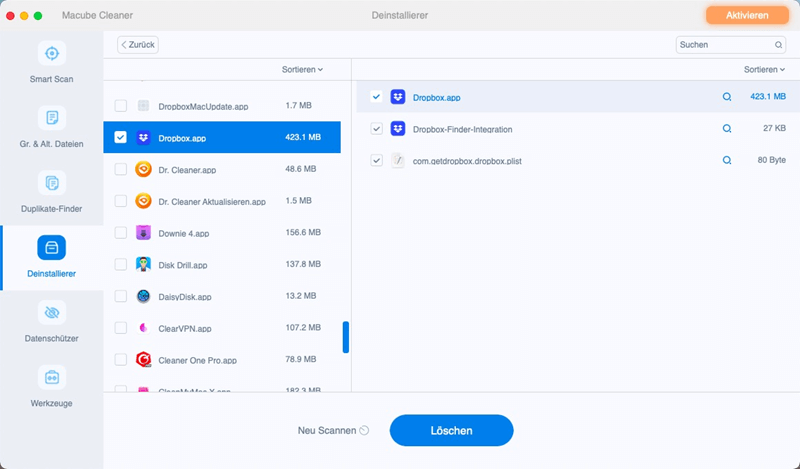This screenshot has height=469, width=800.
Task: Click the app list scrollbar thumb
Action: [x=345, y=337]
